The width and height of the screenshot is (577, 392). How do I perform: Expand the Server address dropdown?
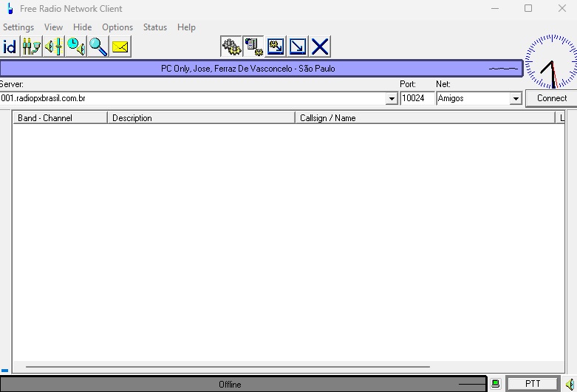click(392, 98)
